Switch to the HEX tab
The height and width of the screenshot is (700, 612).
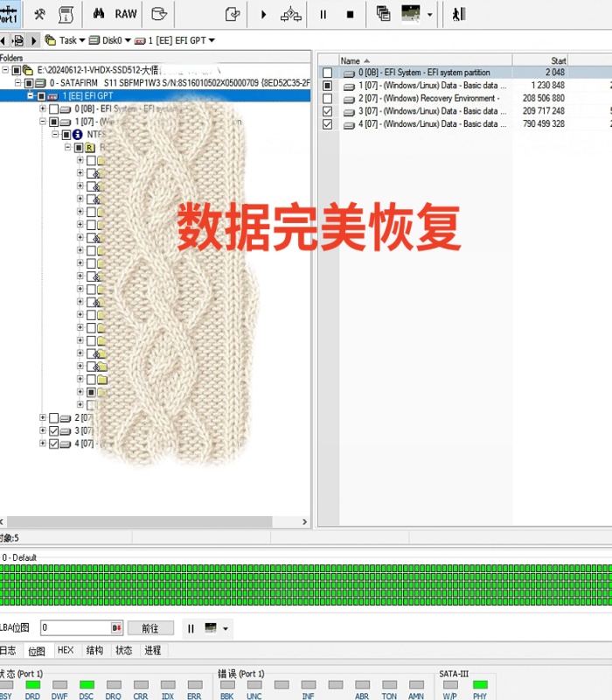pos(66,650)
